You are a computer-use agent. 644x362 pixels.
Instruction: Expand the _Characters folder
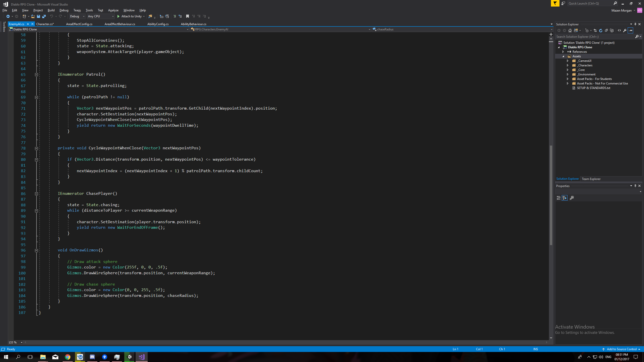(568, 65)
